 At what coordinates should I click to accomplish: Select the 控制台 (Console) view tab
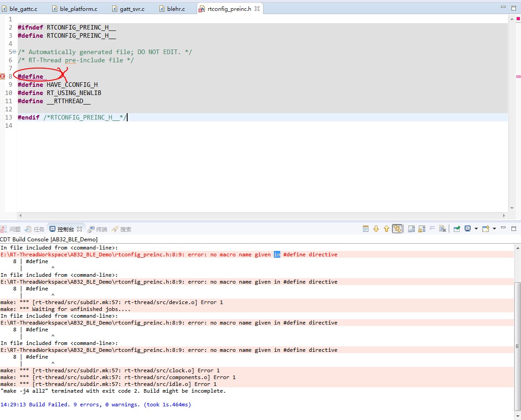(x=62, y=229)
